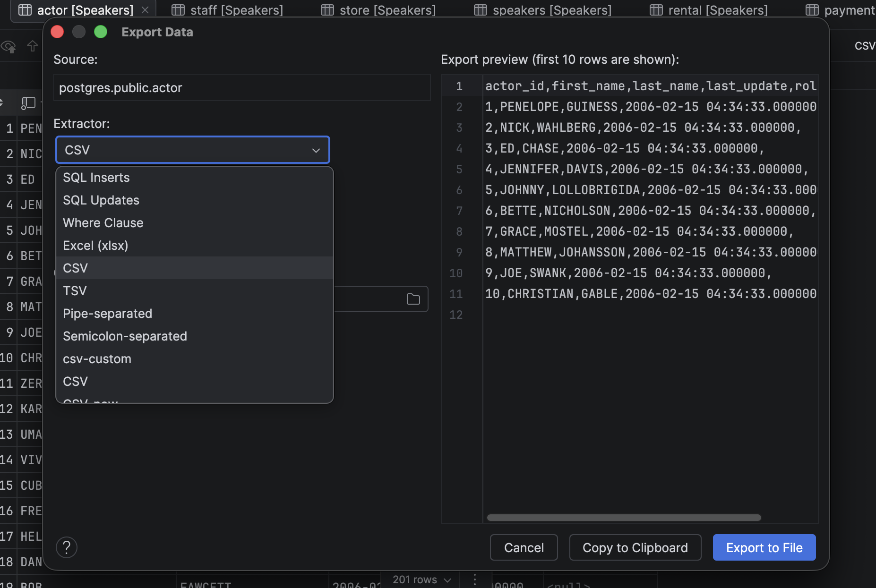Select SQL Inserts extractor option
Viewport: 876px width, 588px height.
[x=194, y=178]
